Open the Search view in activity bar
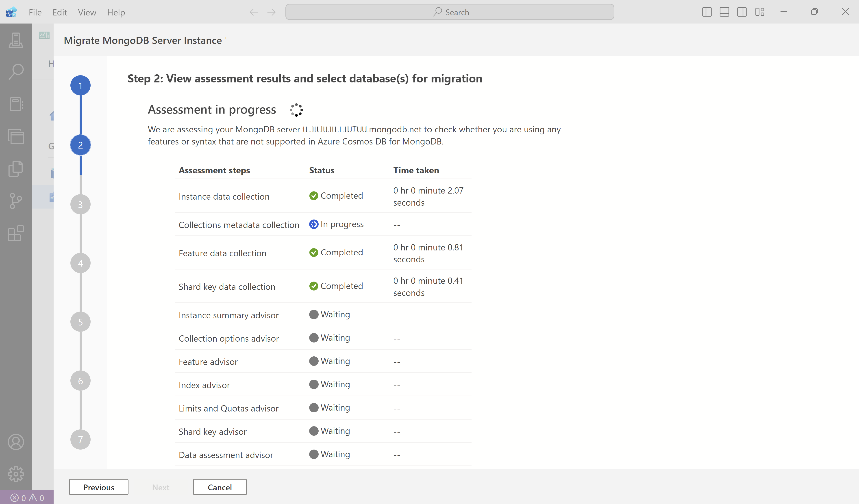 [16, 71]
